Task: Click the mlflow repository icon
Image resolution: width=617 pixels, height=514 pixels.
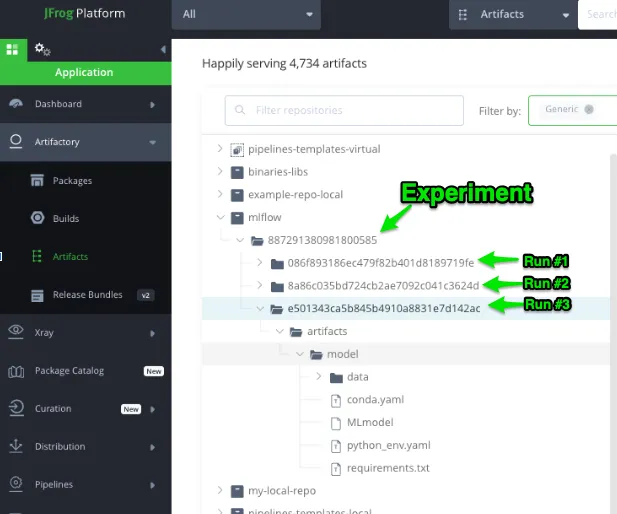Action: 237,218
